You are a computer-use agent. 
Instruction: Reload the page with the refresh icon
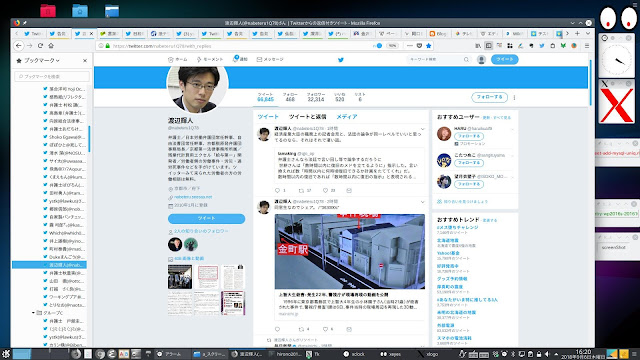[x=40, y=46]
